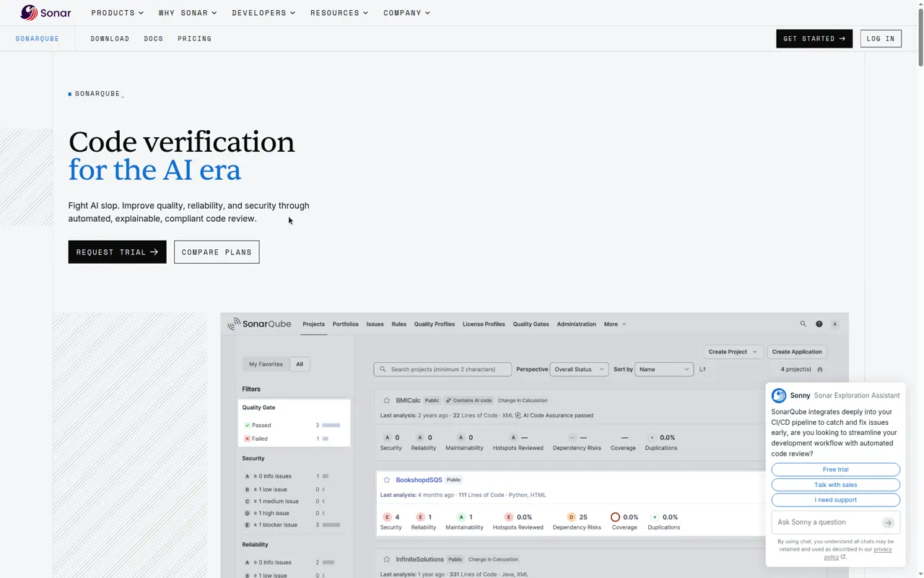
Task: Select the SonarQube sub-navigation link
Action: [x=38, y=38]
